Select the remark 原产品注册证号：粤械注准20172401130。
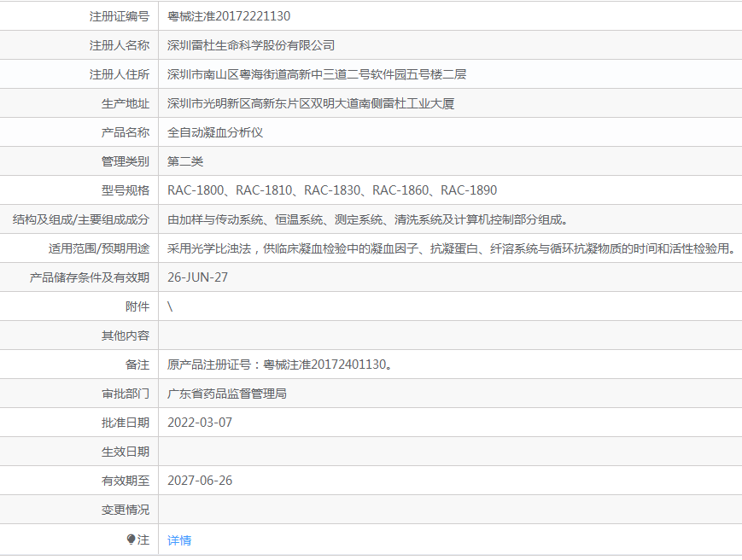 click(280, 365)
